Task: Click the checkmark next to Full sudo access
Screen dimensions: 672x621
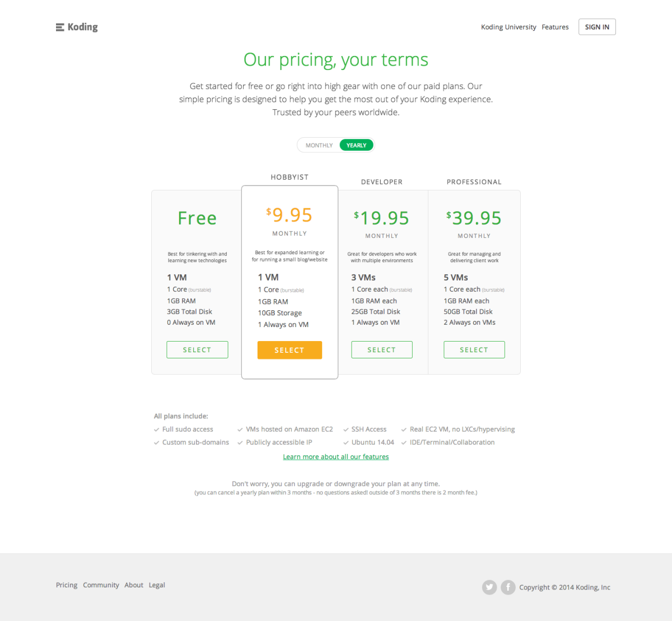Action: click(156, 429)
